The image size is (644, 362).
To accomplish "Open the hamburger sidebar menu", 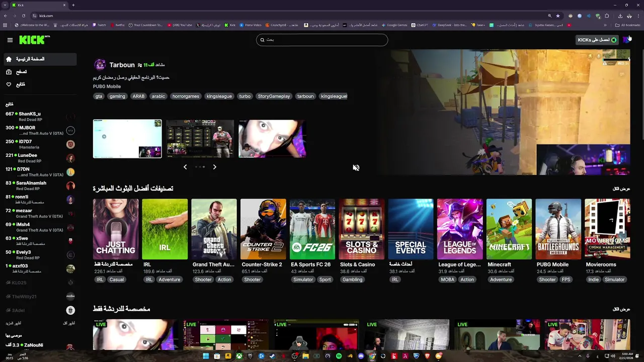I will pos(10,40).
